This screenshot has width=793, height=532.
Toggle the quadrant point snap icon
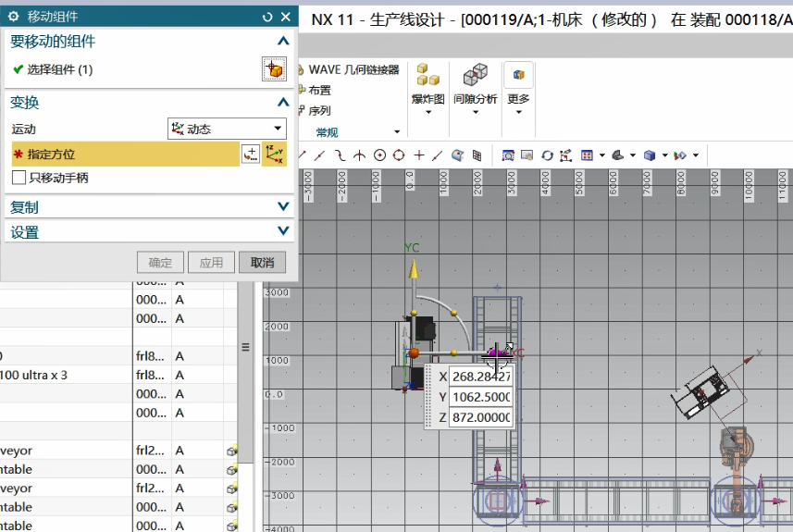click(399, 155)
